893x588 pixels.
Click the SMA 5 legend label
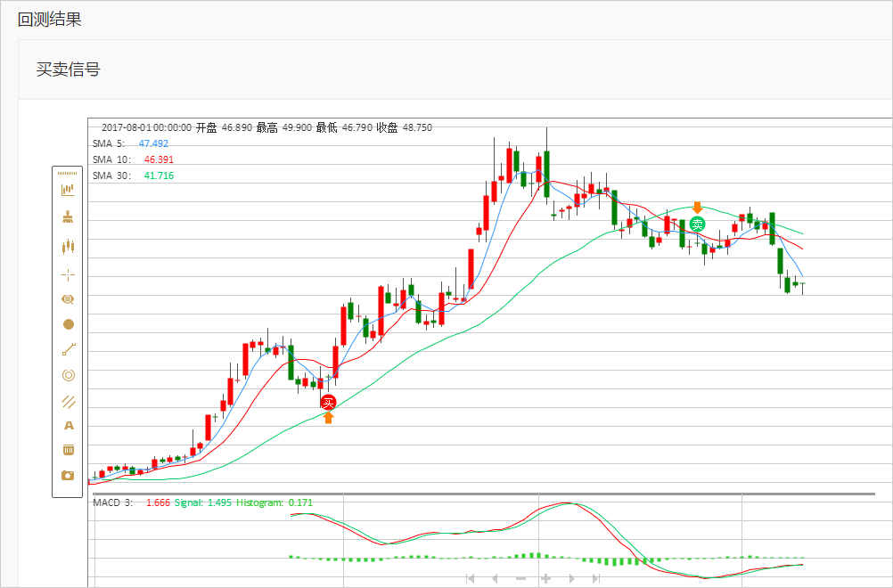(x=108, y=143)
